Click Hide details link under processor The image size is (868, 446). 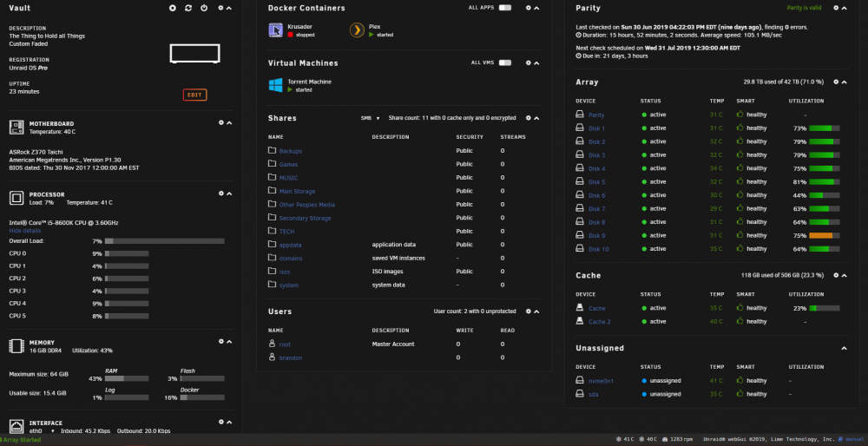pos(25,230)
